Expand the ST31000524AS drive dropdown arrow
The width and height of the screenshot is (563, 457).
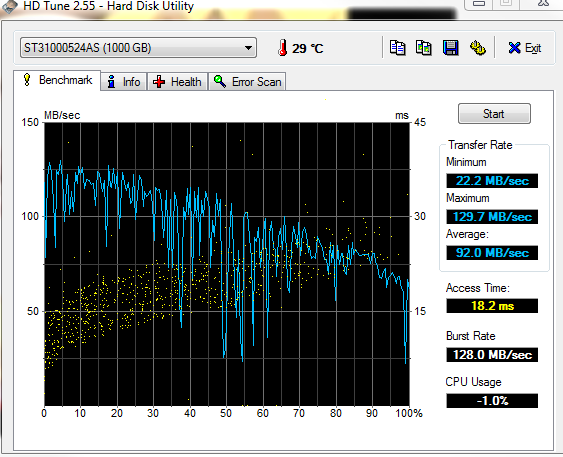click(248, 48)
